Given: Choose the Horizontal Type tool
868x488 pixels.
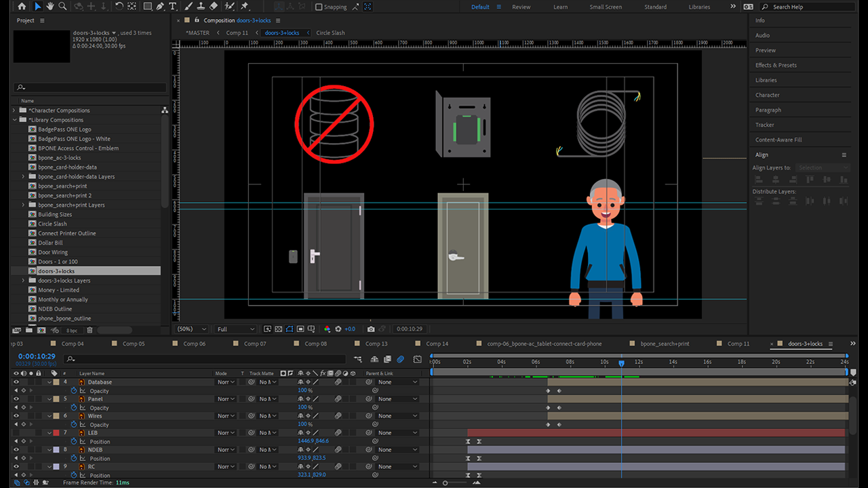Looking at the screenshot, I should pyautogui.click(x=173, y=6).
